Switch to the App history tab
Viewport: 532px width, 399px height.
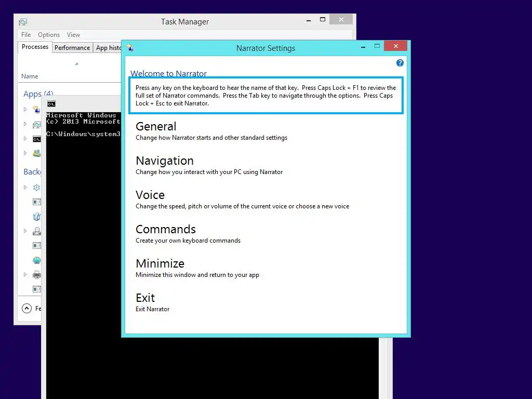click(108, 47)
